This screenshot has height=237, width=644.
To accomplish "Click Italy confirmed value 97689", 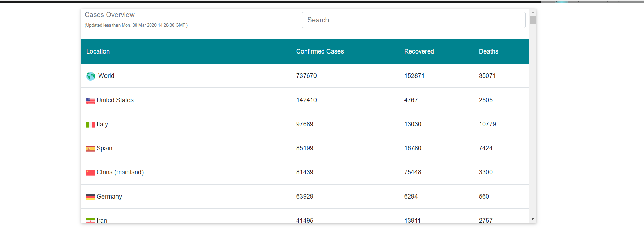I will click(305, 124).
